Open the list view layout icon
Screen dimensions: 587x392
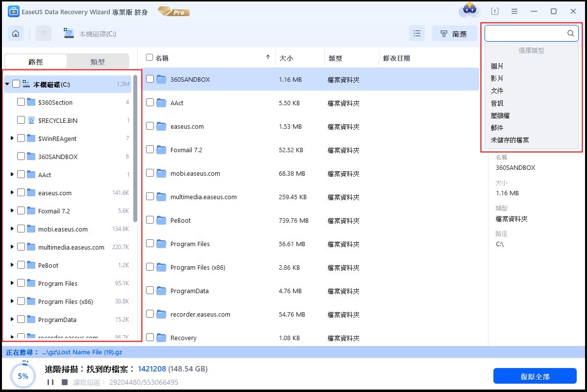(x=417, y=33)
